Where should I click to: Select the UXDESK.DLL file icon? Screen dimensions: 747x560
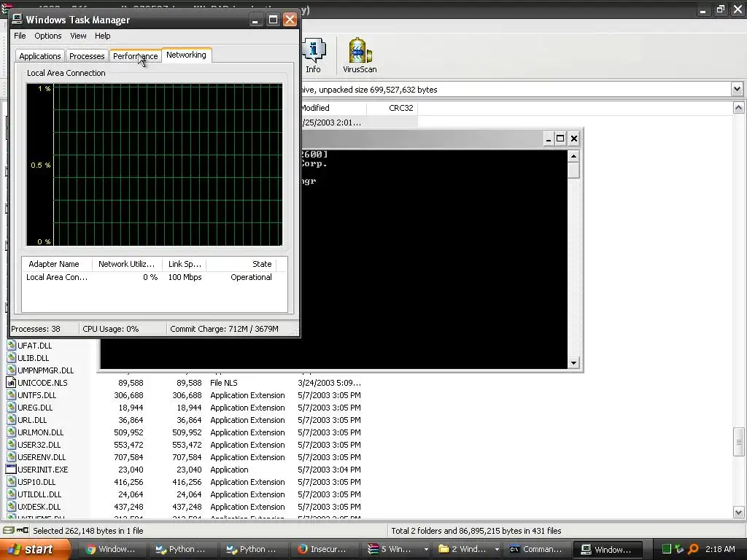pos(12,506)
